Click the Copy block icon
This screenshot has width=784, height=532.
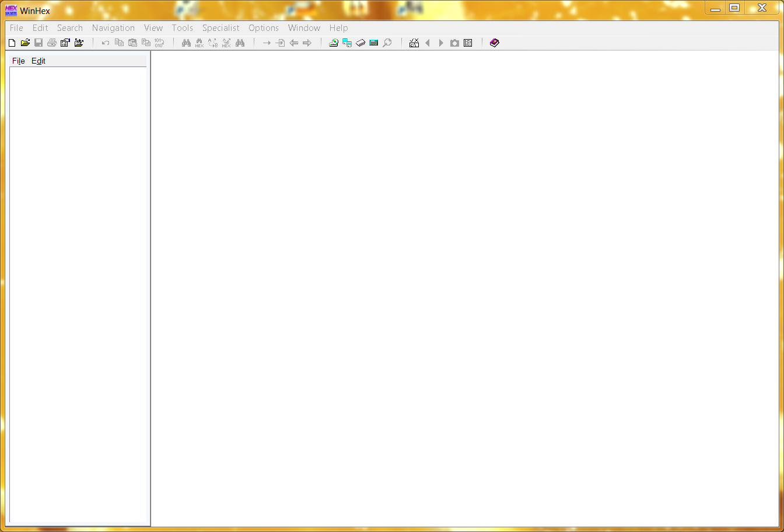pyautogui.click(x=119, y=43)
